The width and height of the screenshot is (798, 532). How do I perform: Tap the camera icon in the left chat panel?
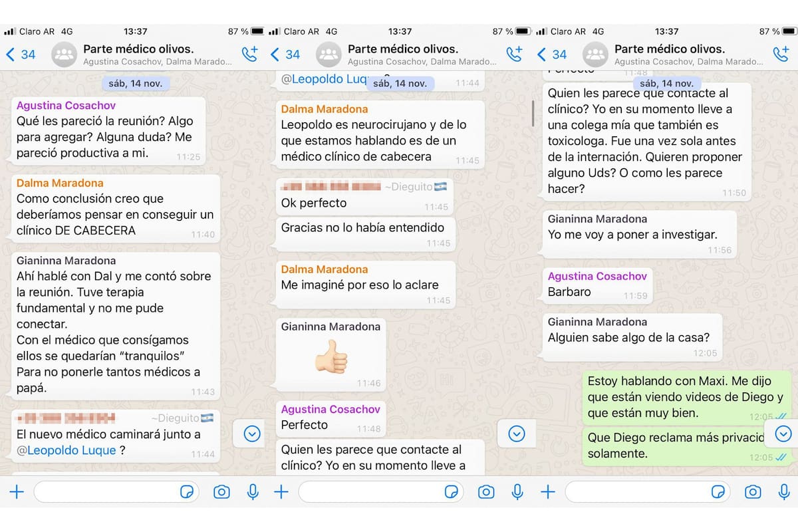coord(221,491)
